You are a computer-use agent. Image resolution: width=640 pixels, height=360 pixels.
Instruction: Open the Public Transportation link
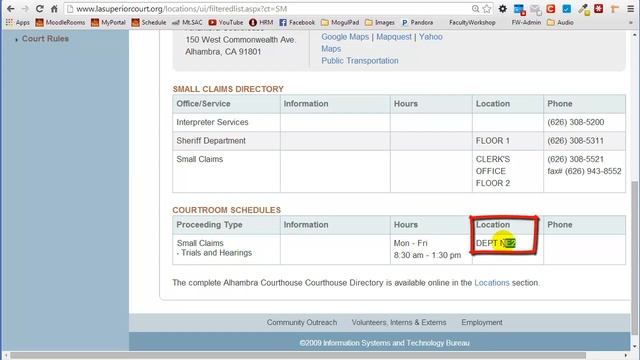[360, 60]
